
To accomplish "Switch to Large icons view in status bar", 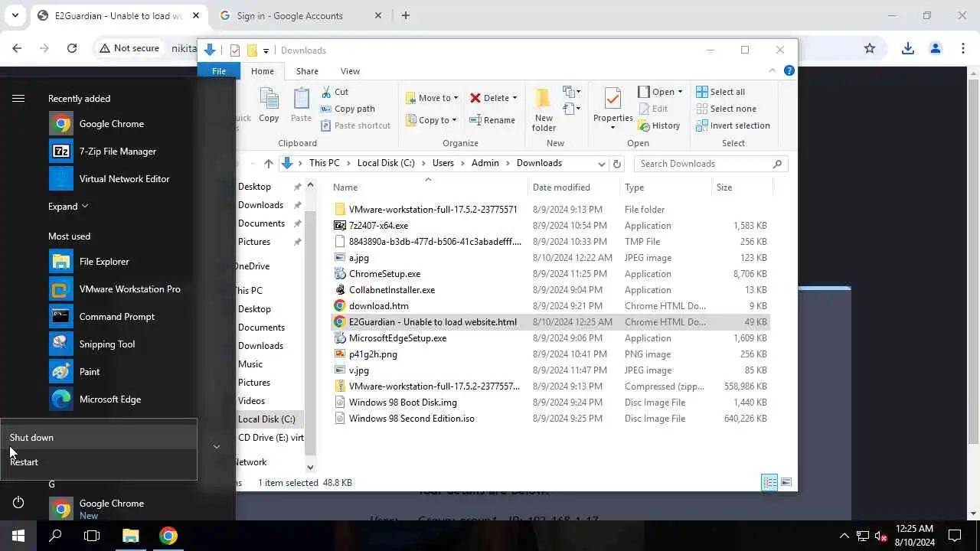I will point(786,482).
